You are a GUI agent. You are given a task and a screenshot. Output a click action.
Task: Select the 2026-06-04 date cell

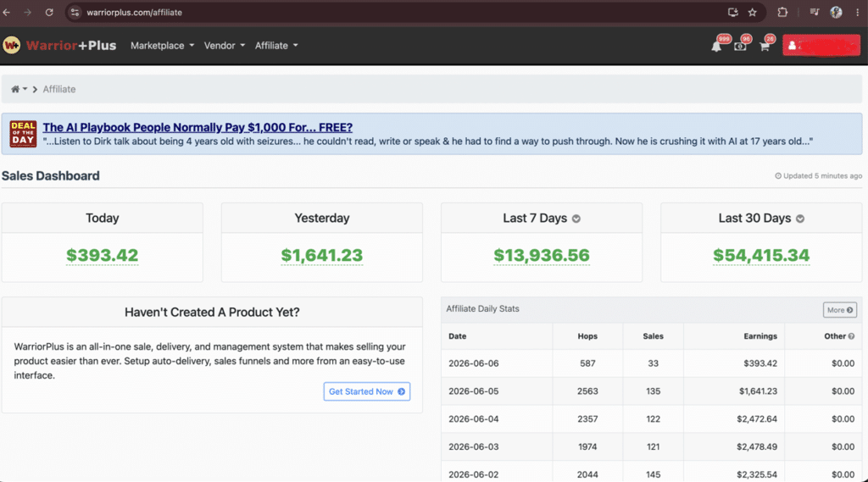(x=473, y=419)
